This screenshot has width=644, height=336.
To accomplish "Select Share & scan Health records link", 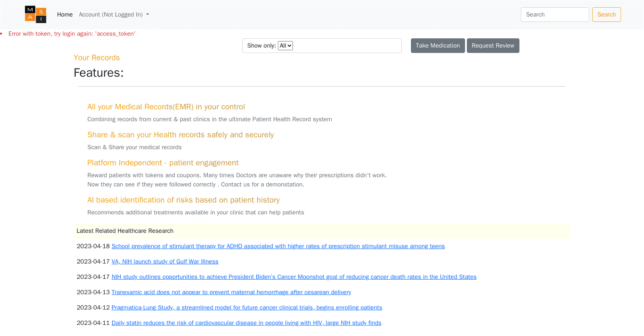I will [180, 135].
